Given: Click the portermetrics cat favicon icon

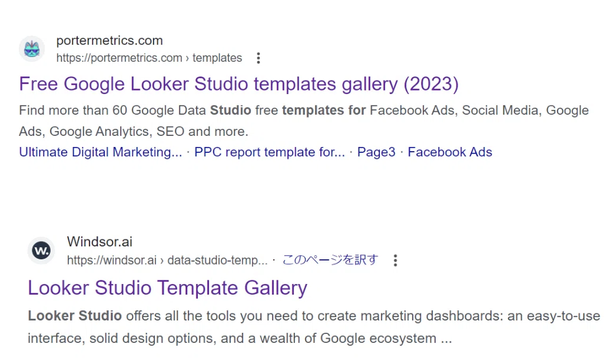Looking at the screenshot, I should [x=32, y=49].
